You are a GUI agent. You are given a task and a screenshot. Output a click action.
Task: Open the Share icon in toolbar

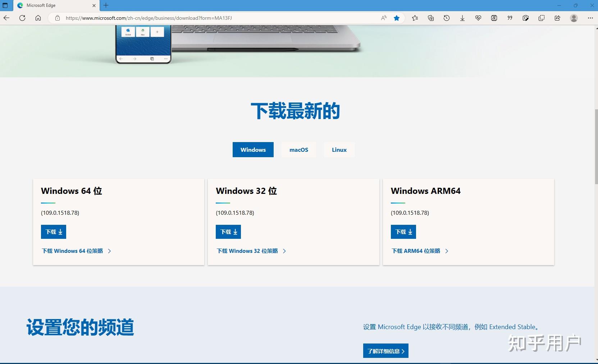click(x=557, y=18)
